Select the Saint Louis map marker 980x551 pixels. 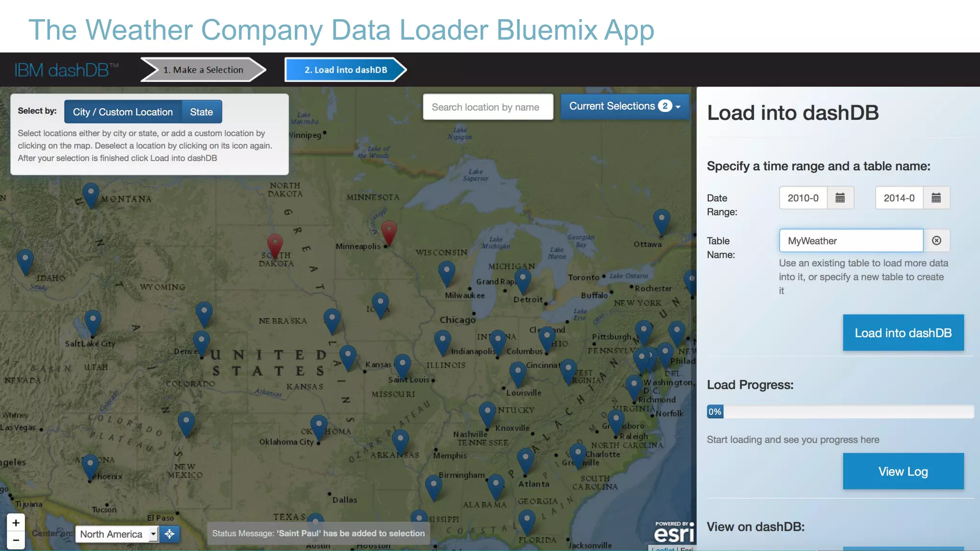coord(402,367)
